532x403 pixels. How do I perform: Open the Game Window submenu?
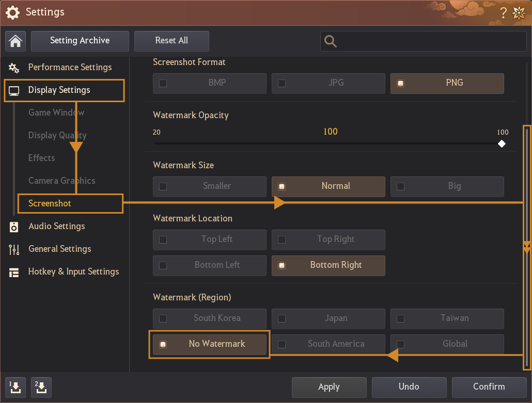56,112
